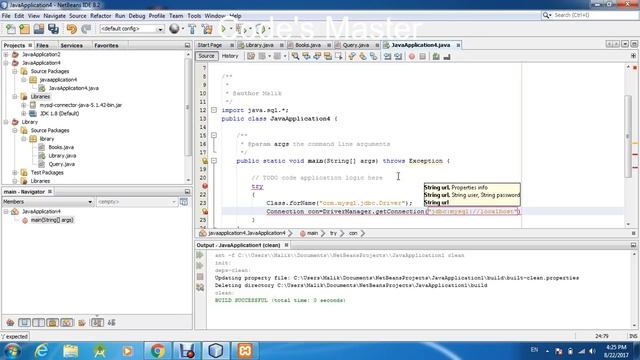The image size is (640, 360).
Task: Select Query.java in the Library project
Action: pyautogui.click(x=61, y=164)
